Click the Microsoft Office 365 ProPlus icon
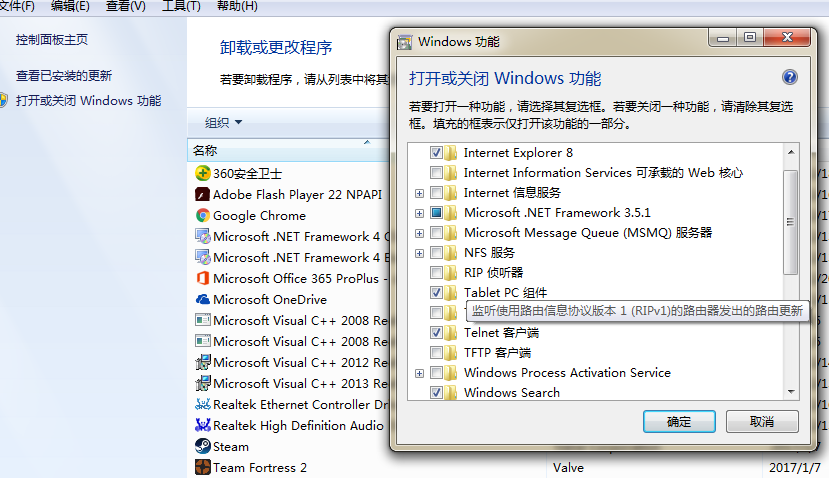The height and width of the screenshot is (478, 829). [x=202, y=278]
